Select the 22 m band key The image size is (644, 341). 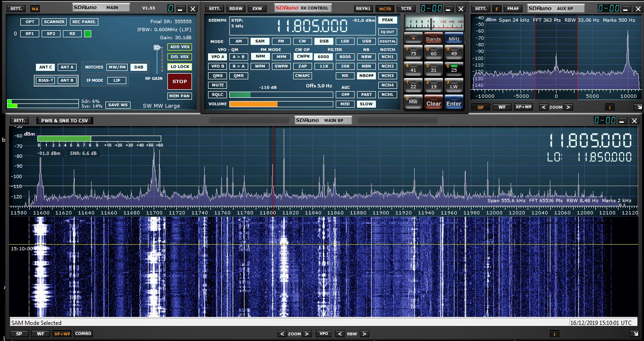[x=413, y=85]
